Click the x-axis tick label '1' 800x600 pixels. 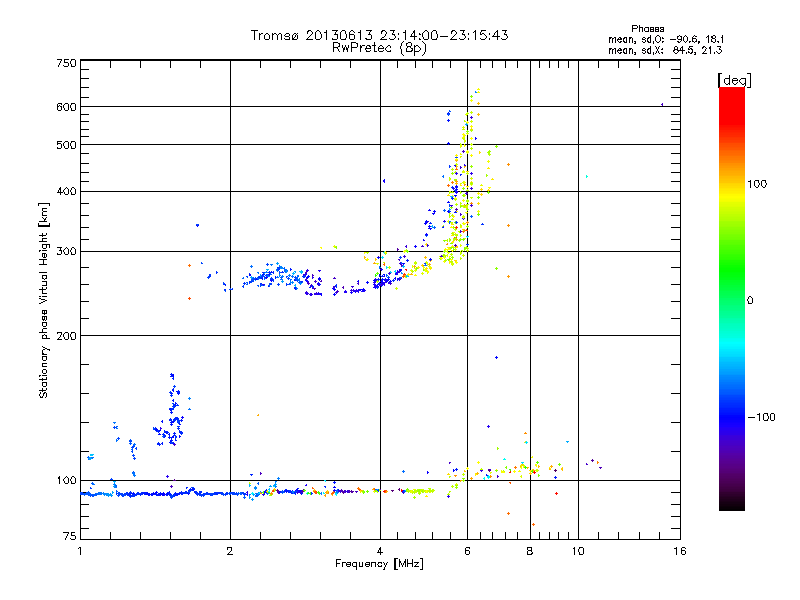click(x=80, y=551)
